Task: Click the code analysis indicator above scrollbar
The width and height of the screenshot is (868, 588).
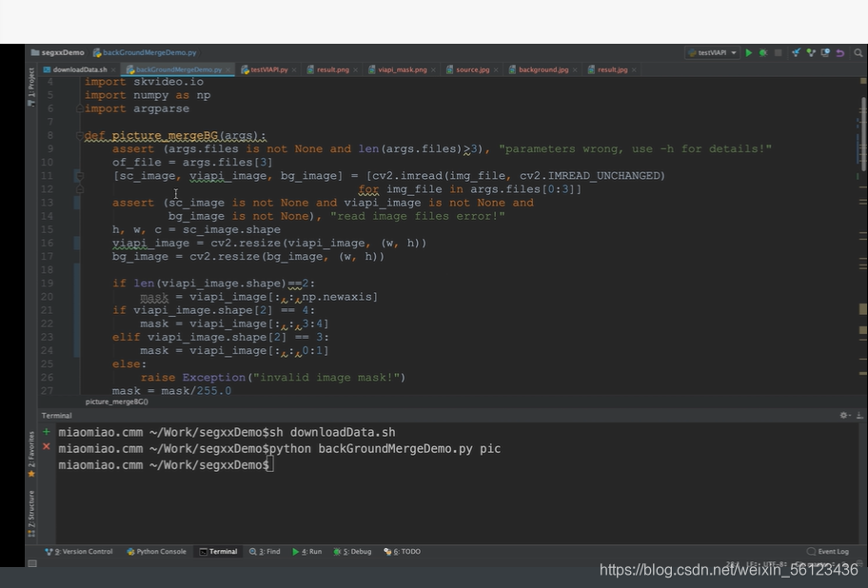Action: (x=863, y=81)
